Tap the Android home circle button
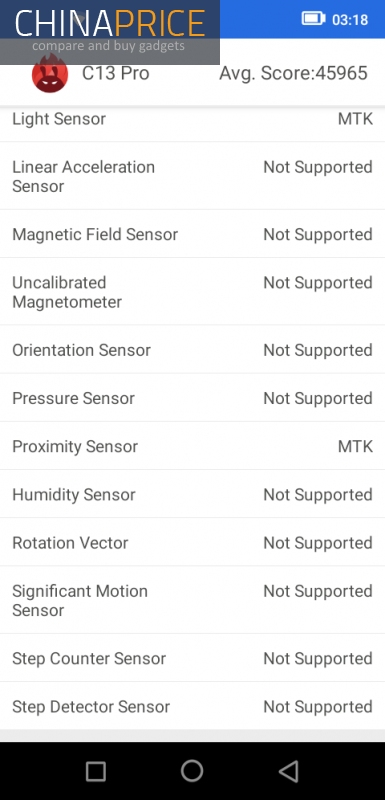Image resolution: width=385 pixels, height=800 pixels. pyautogui.click(x=192, y=771)
